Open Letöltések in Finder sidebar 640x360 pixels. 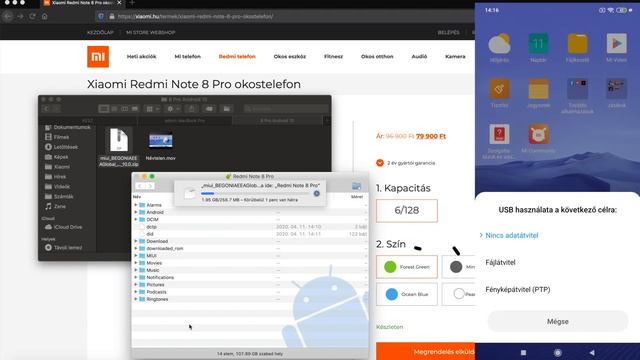click(x=65, y=147)
